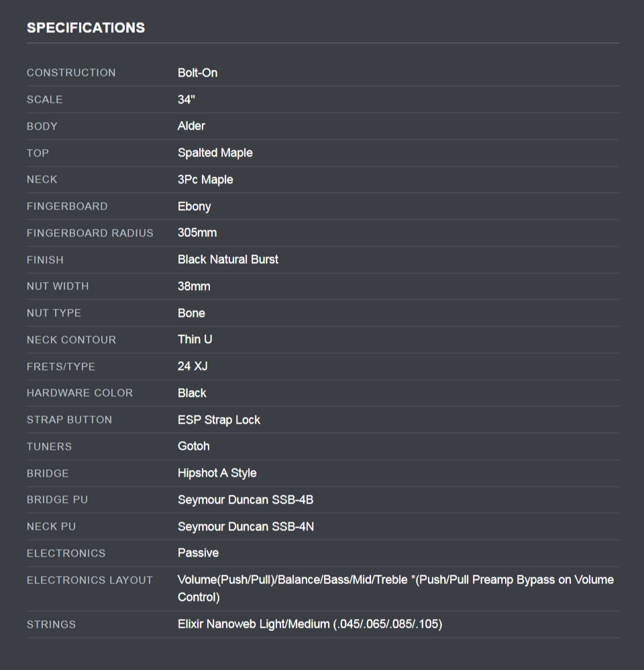Select the HARDWARE COLOR label
Viewport: 644px width, 670px height.
pyautogui.click(x=80, y=393)
